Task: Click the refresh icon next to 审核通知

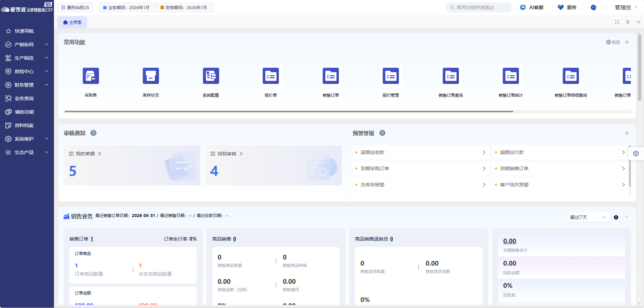Action: 93,133
